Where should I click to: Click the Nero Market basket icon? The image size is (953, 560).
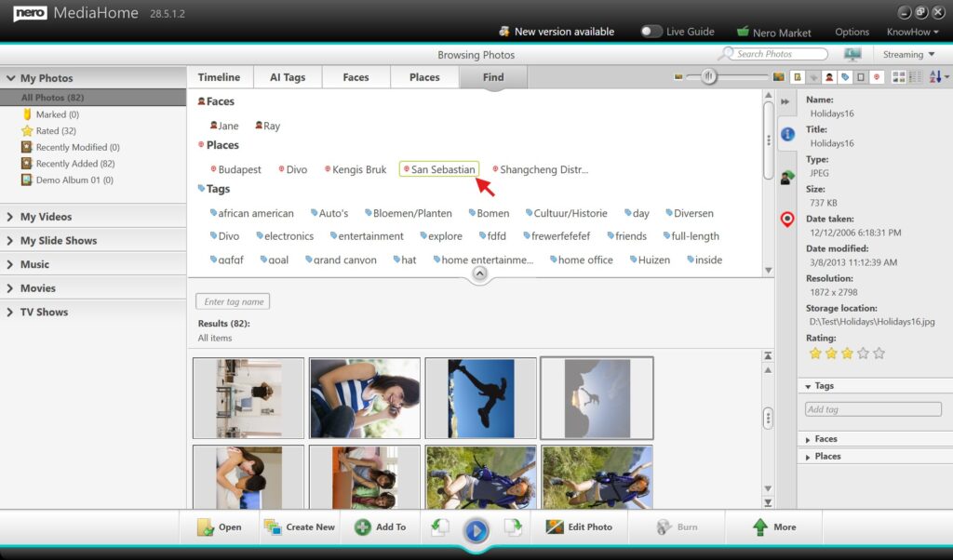[x=743, y=32]
